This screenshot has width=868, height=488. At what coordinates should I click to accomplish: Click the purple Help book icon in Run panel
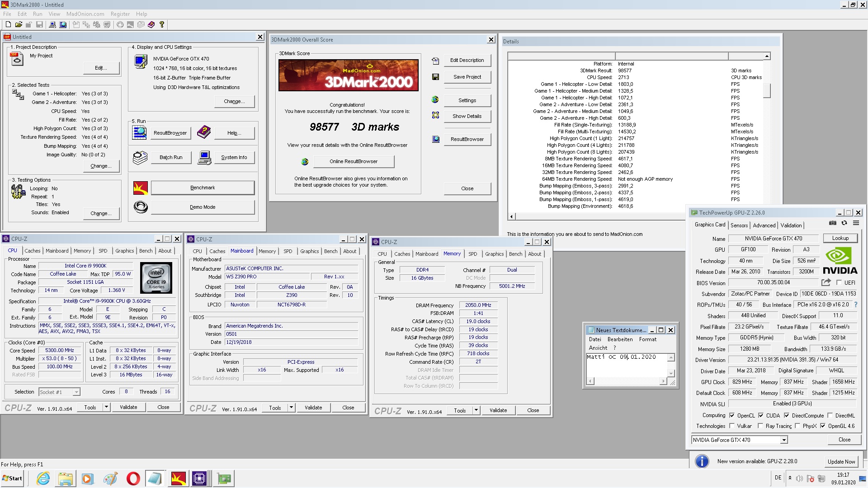[x=204, y=132]
